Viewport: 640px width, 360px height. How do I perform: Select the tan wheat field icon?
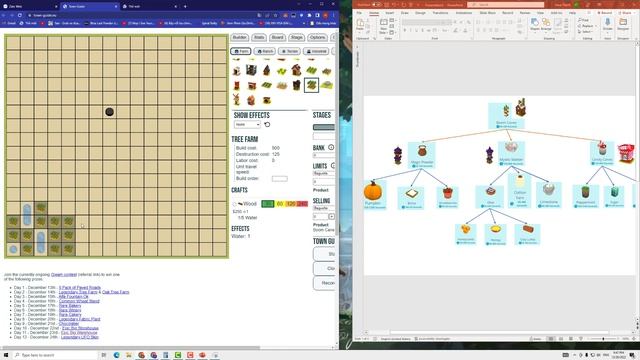tap(281, 85)
